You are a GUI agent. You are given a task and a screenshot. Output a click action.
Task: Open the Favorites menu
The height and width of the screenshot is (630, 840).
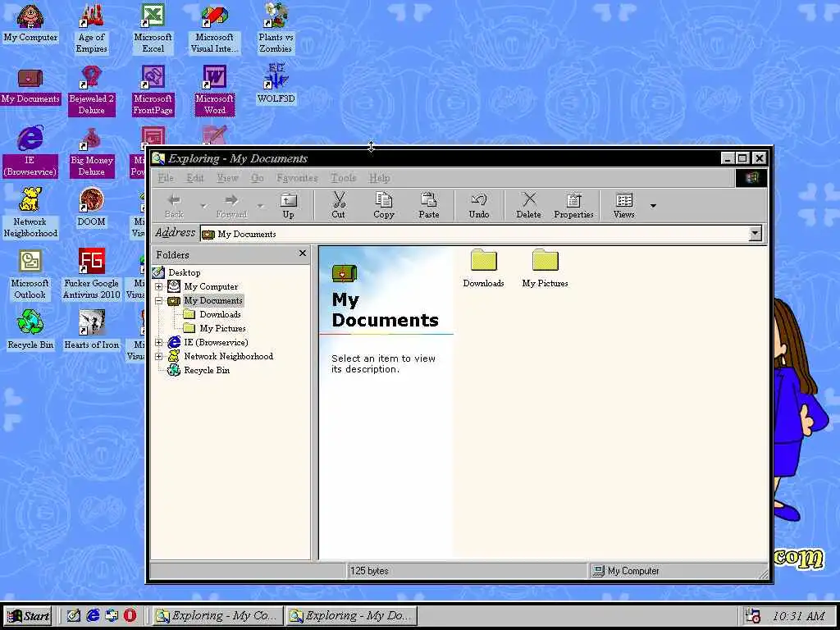[297, 178]
